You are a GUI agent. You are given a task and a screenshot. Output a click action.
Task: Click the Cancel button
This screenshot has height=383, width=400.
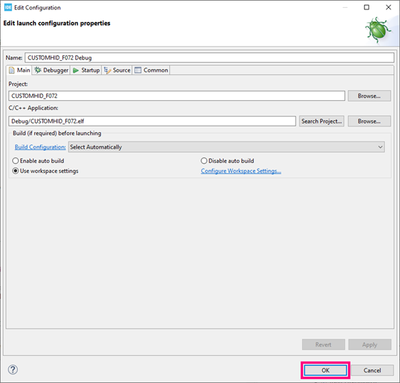coord(372,370)
